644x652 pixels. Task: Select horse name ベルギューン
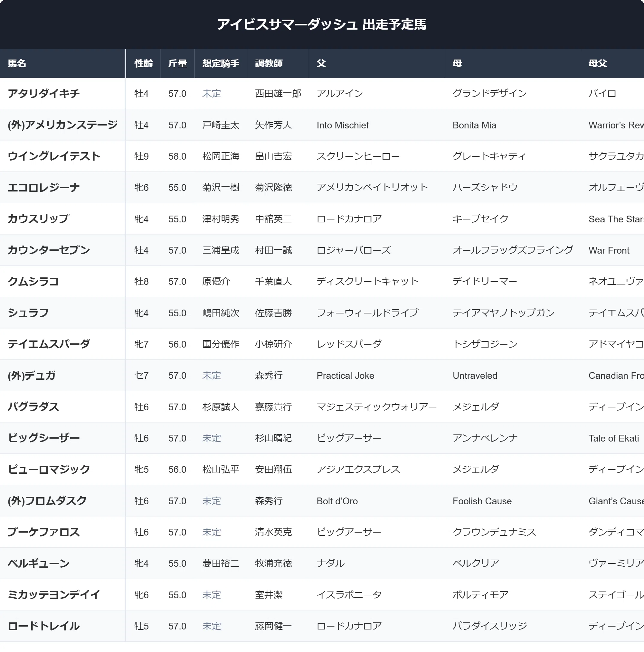coord(39,563)
